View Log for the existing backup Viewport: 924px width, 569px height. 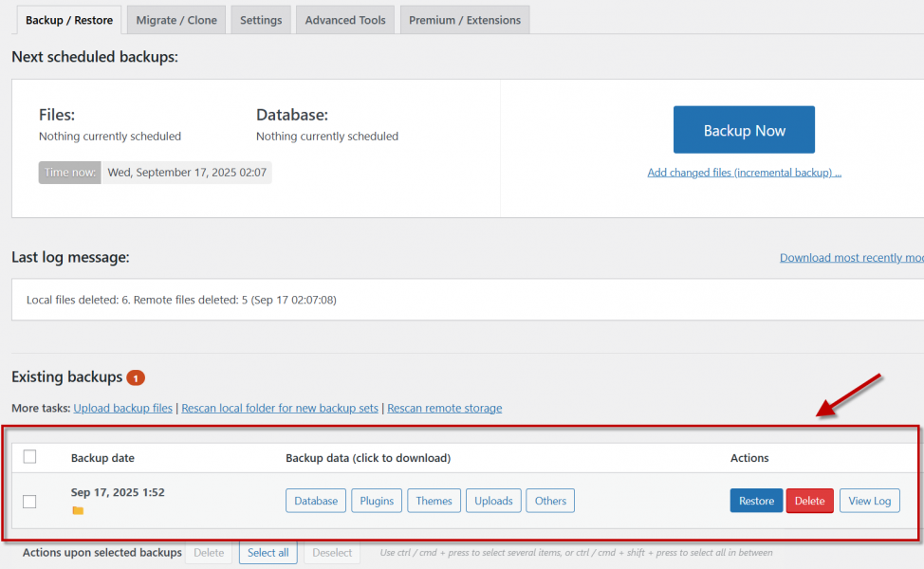pos(869,501)
